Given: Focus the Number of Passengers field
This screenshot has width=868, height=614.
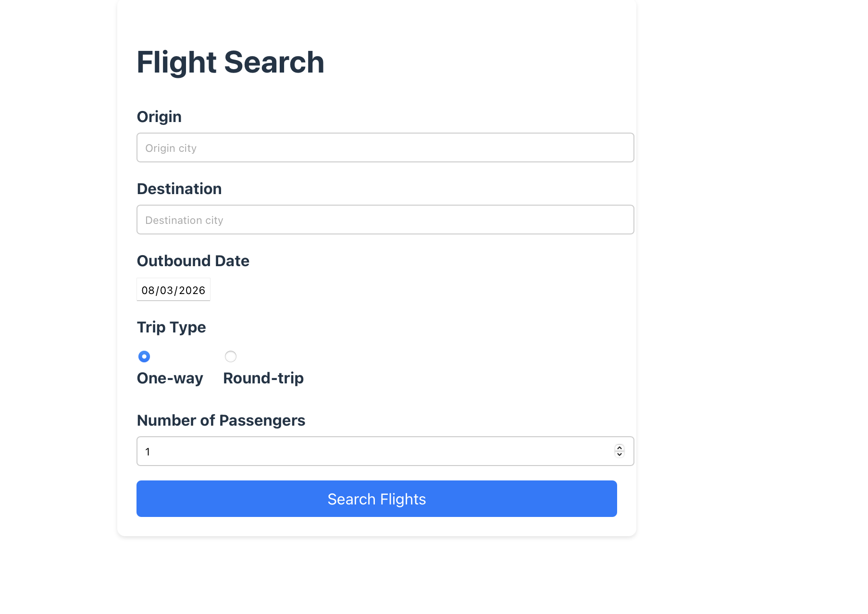Looking at the screenshot, I should (375, 452).
